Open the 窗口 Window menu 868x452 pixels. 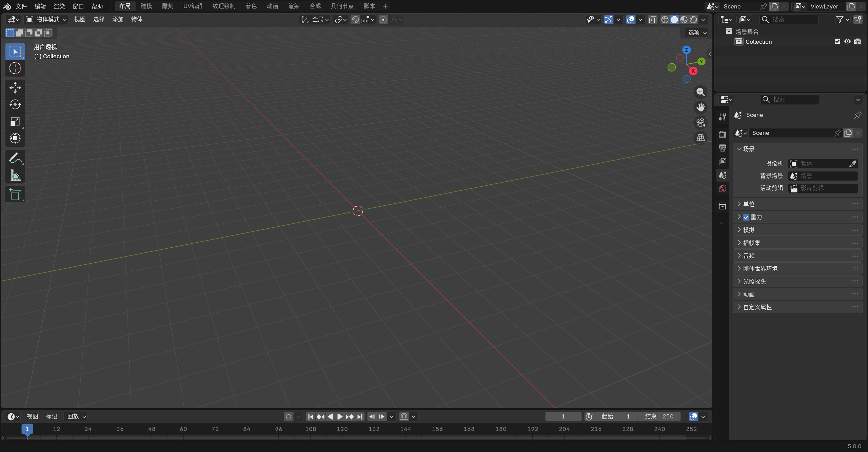pos(78,6)
